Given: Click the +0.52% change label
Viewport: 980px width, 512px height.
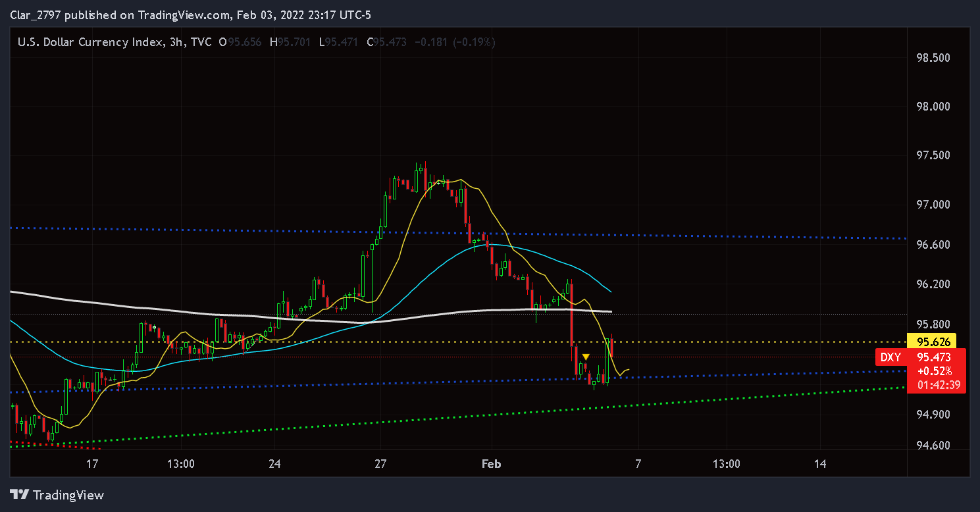Looking at the screenshot, I should pos(935,371).
